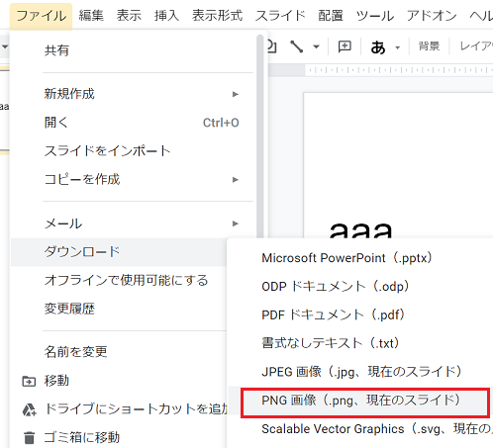This screenshot has height=448, width=493.
Task: Select the ダウンロード menu item
Action: 120,252
